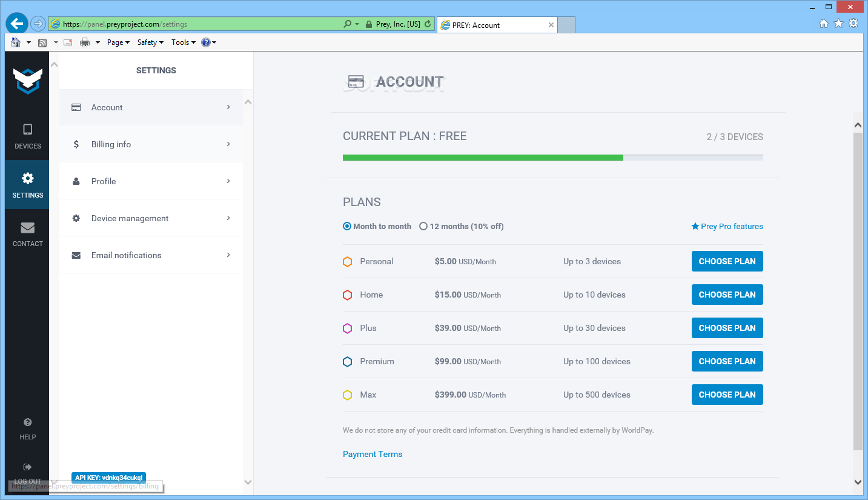
Task: Click the blue Premium plan hexagon icon
Action: pyautogui.click(x=347, y=362)
